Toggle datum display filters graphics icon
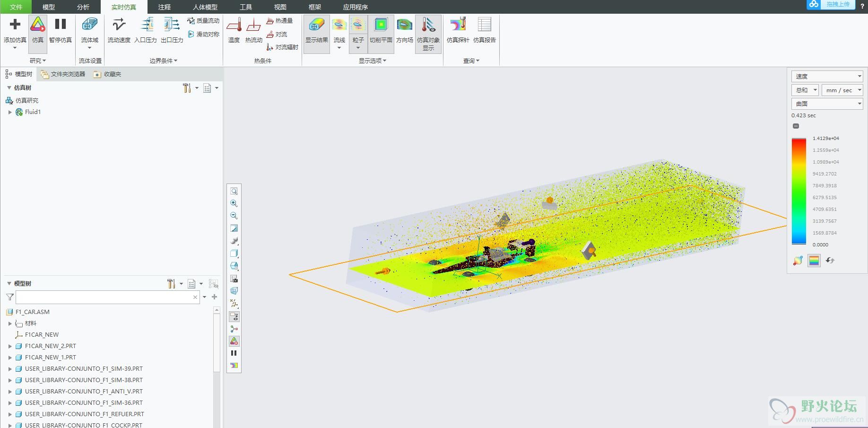The height and width of the screenshot is (428, 868). pyautogui.click(x=234, y=304)
